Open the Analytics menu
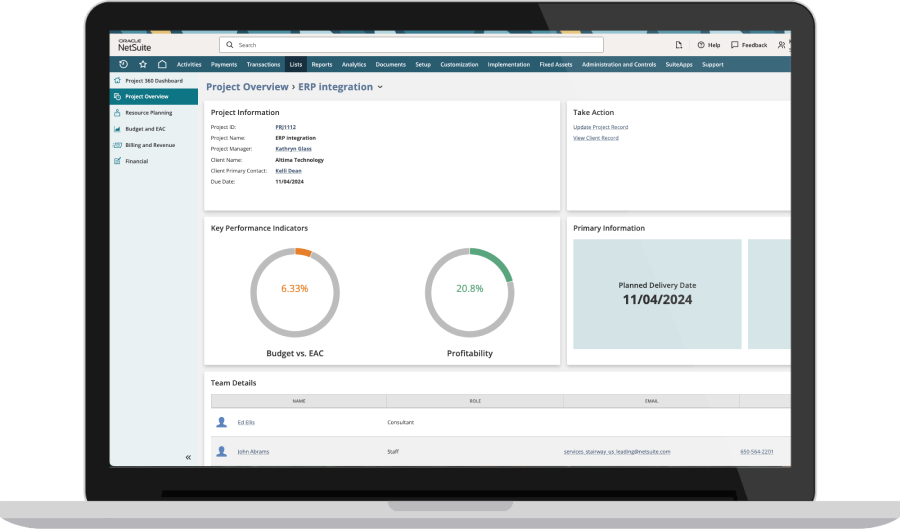 [x=354, y=65]
